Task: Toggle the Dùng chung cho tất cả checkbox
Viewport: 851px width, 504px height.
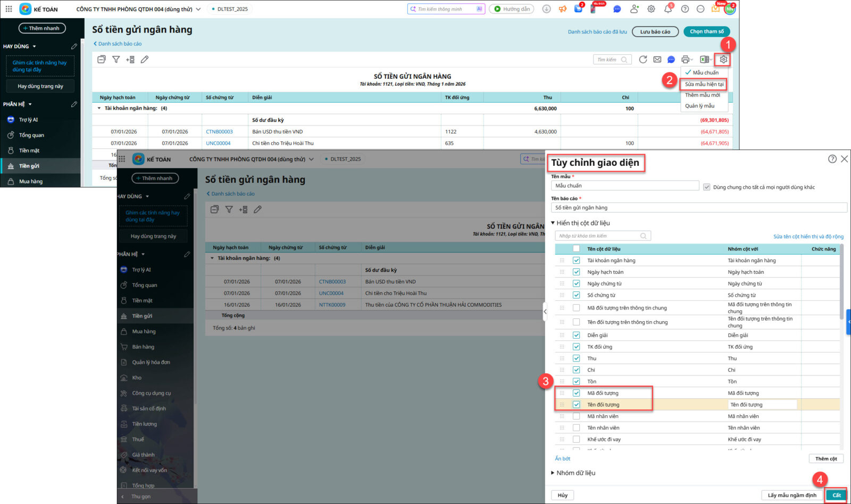Action: pyautogui.click(x=707, y=187)
